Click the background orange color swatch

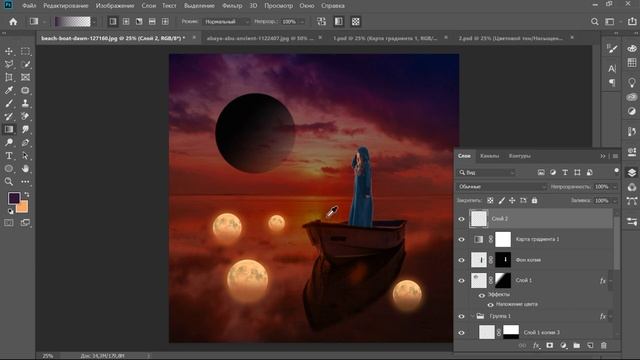tap(23, 207)
